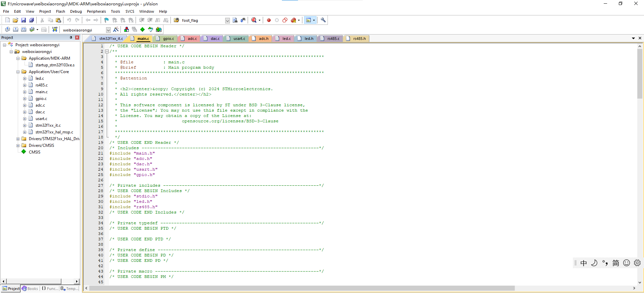The height and width of the screenshot is (293, 644).
Task: Click the Paste clipboard icon
Action: pyautogui.click(x=58, y=20)
